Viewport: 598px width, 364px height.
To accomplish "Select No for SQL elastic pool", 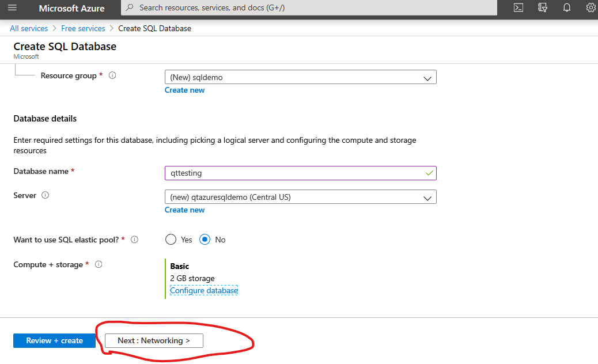I will [205, 240].
